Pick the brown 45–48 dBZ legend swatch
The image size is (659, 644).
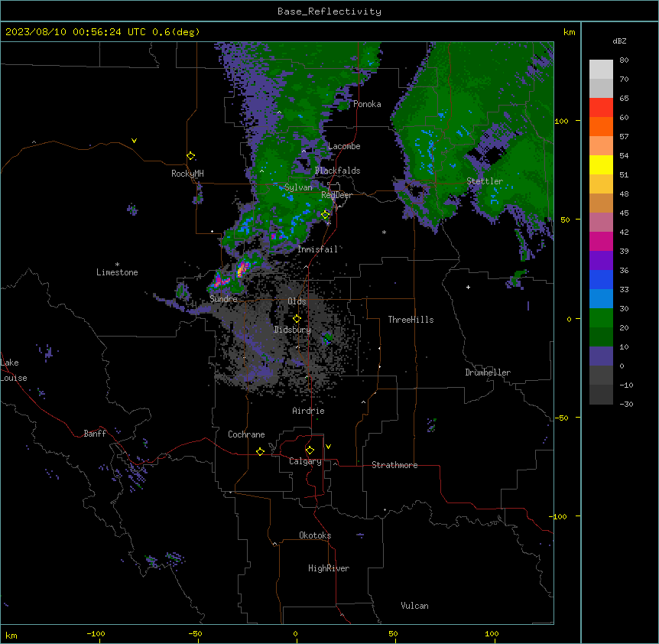[601, 203]
